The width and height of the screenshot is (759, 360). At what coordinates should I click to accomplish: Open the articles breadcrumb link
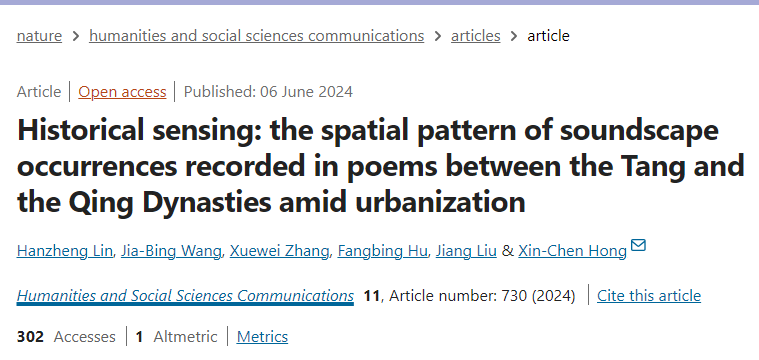[475, 36]
